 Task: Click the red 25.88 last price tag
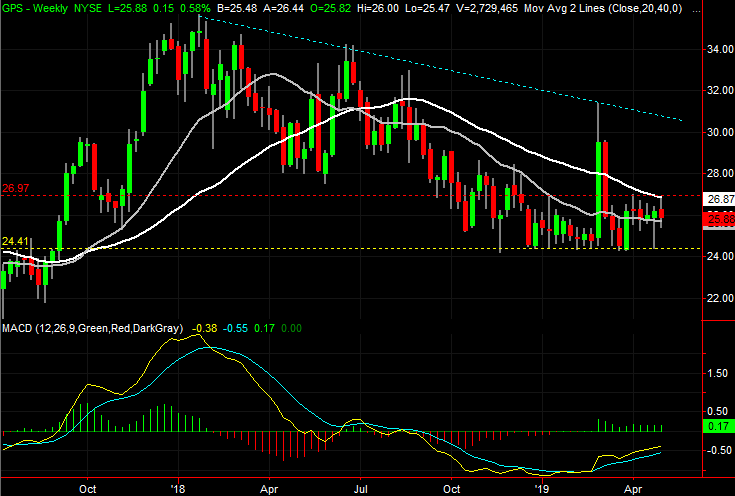pos(717,218)
